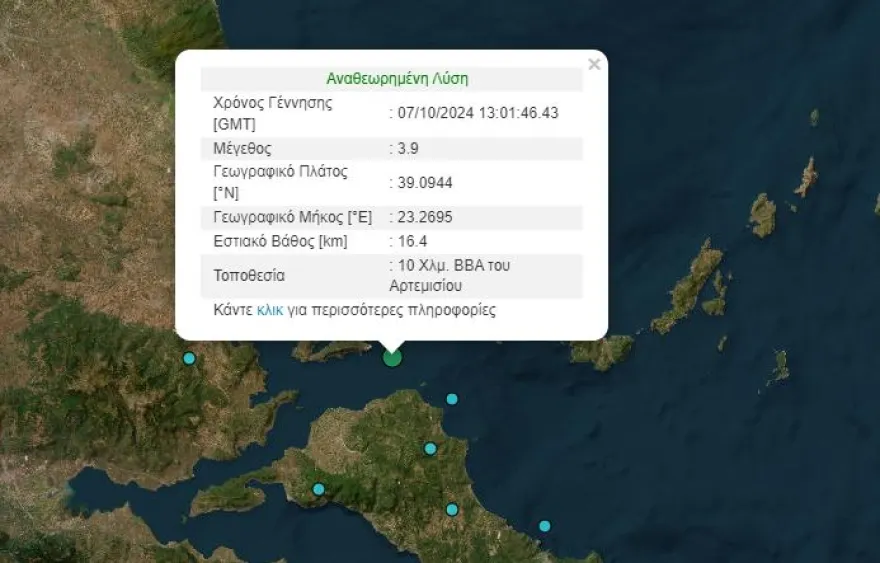
Task: Click the 'Χρόνος Γέννησης [GMT]' label
Action: pos(272,113)
